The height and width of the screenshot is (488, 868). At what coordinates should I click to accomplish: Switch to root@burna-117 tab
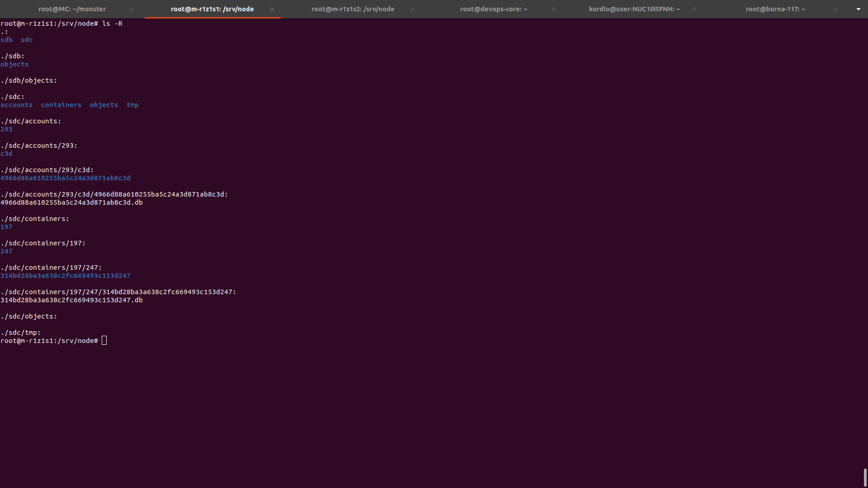(775, 9)
